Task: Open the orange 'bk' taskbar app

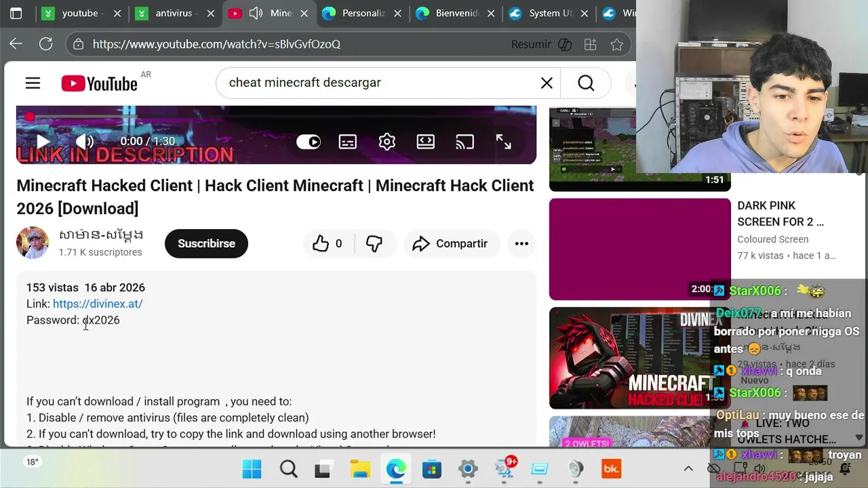Action: point(611,469)
